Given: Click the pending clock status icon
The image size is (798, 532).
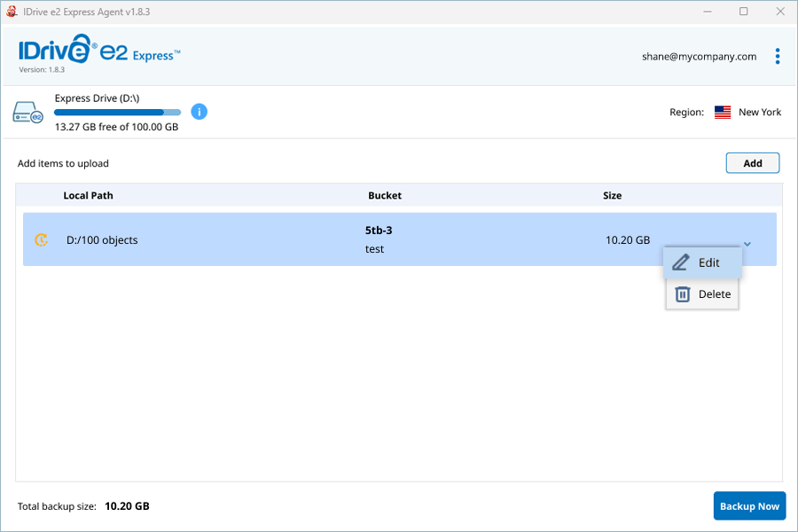Looking at the screenshot, I should tap(41, 239).
